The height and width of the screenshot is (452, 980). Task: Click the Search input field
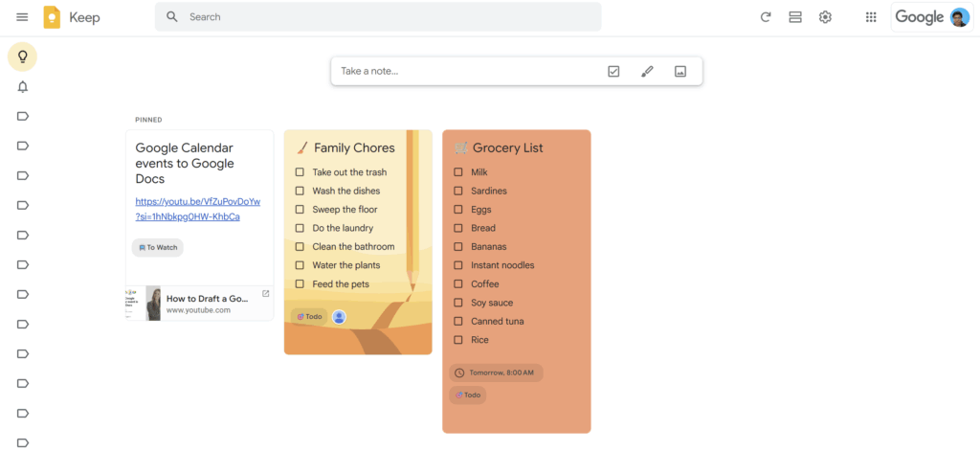pos(383,17)
